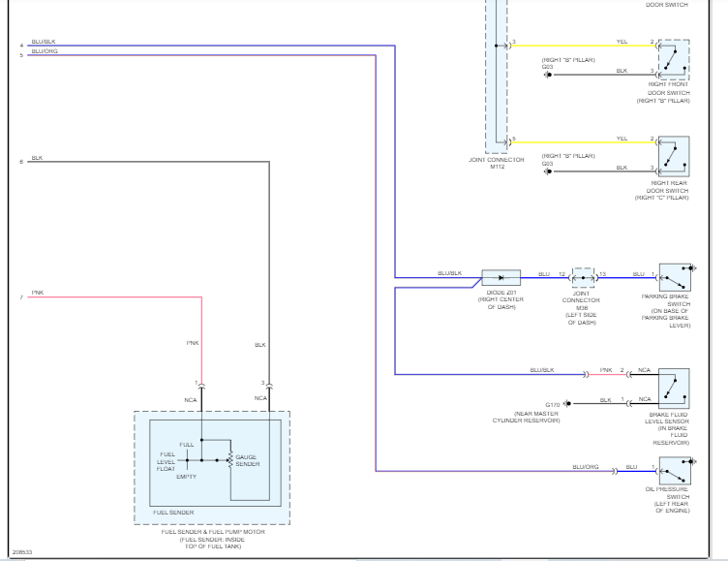Click Joint Connector M38 symbol
This screenshot has height=561, width=728.
583,277
